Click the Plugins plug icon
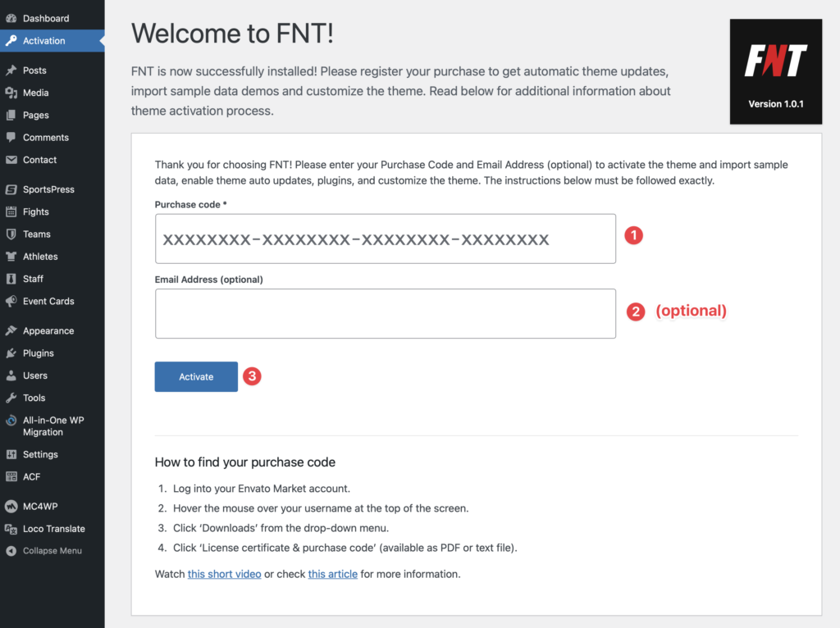Screen dimensions: 840x628 tap(11, 353)
